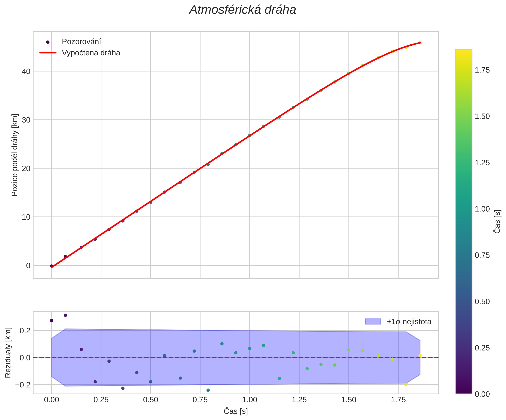Image resolution: width=506 pixels, height=420 pixels.
Task: Click the last yellow observation at curve end
Action: point(420,43)
